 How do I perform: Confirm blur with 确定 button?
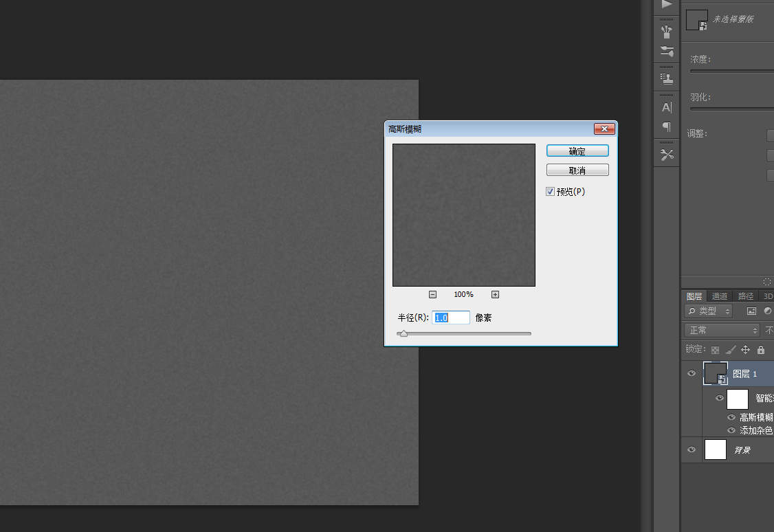(577, 151)
